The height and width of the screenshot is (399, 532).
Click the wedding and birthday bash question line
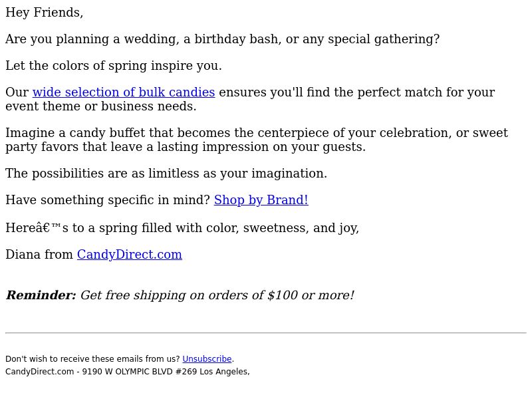222,39
